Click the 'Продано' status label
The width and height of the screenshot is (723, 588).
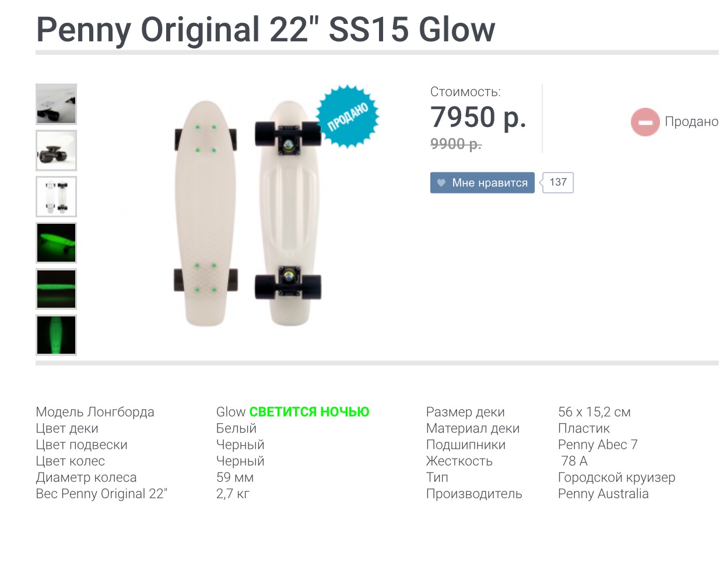(x=692, y=121)
